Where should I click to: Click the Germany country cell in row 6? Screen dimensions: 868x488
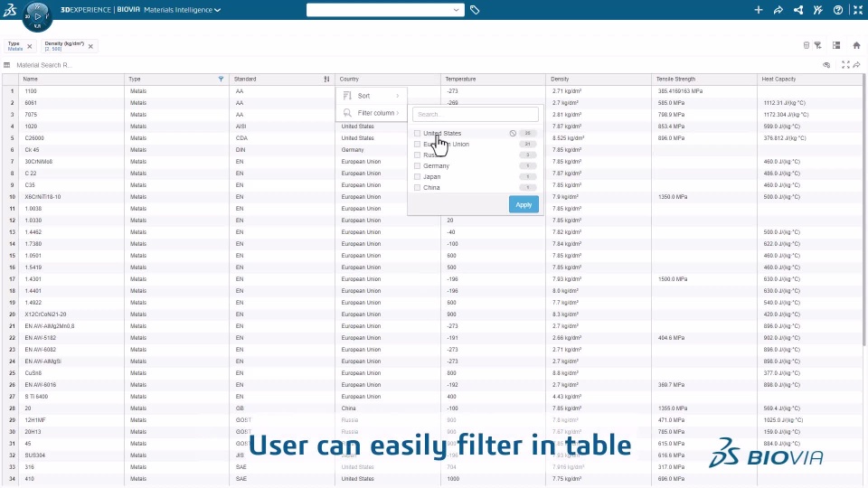[x=388, y=149]
